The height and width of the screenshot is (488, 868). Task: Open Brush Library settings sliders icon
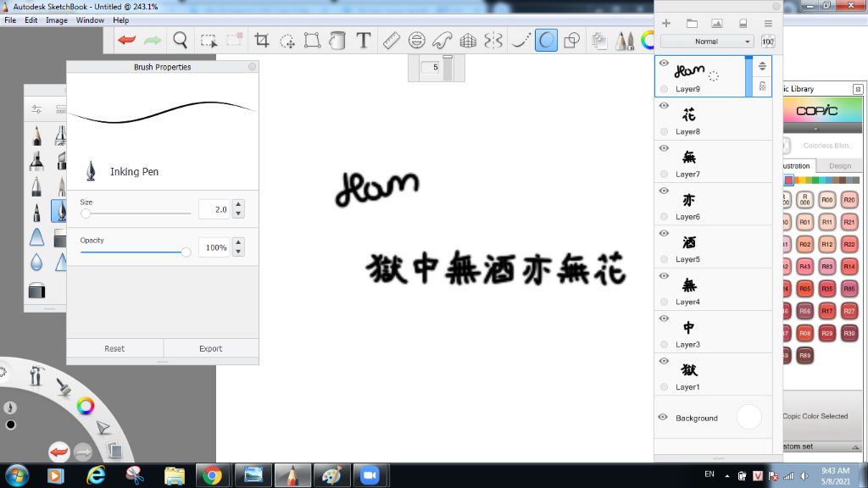coord(36,109)
